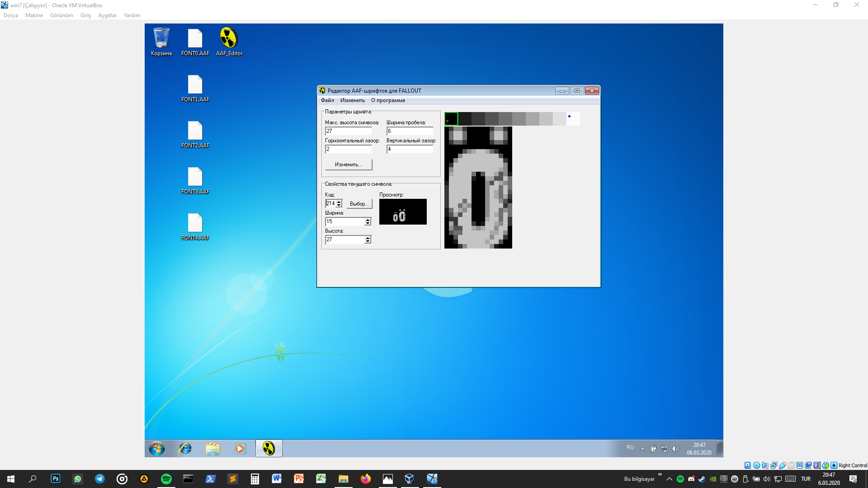Viewport: 868px width, 488px height.
Task: Open Photoshop from Windows taskbar
Action: [55, 479]
